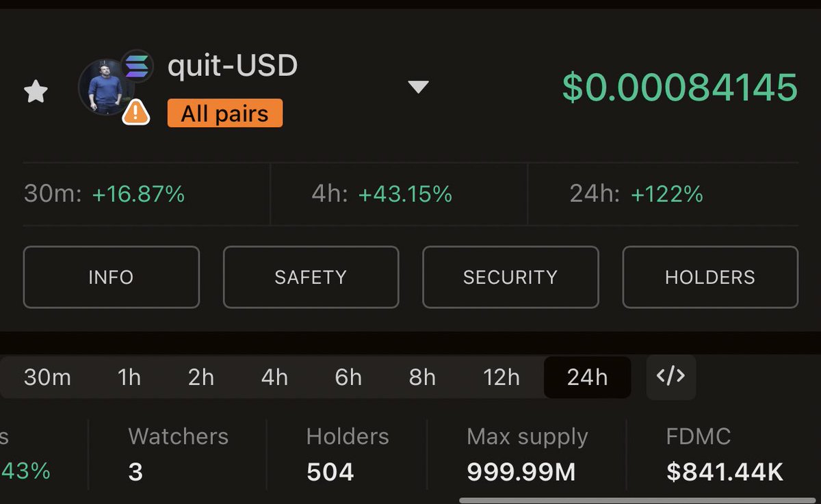Click the orange warning alert icon

(x=136, y=112)
